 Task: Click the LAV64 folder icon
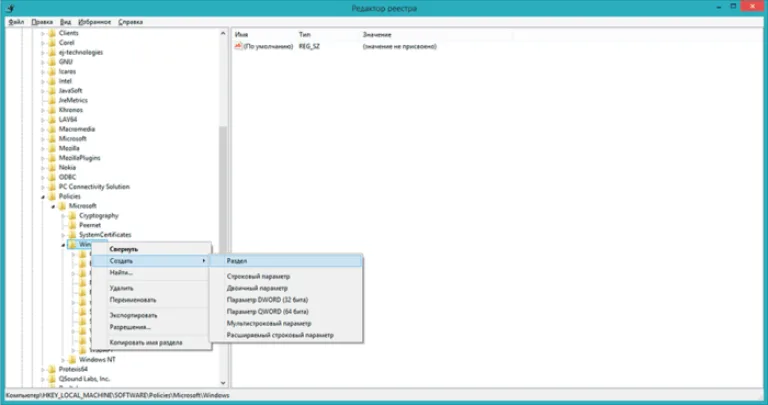point(52,119)
